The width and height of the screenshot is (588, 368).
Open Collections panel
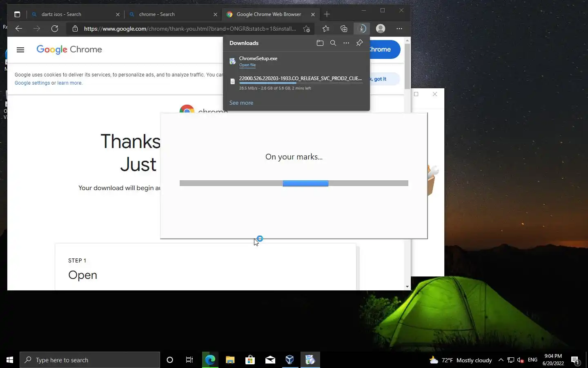pos(344,29)
